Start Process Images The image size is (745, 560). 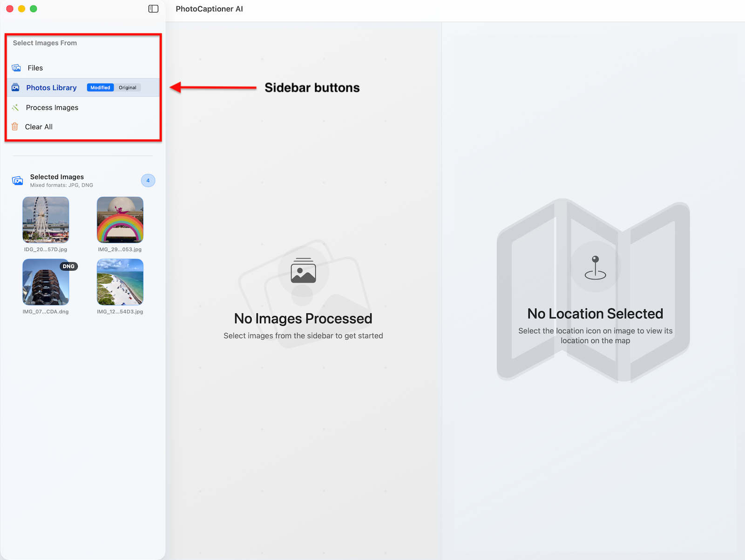pos(84,108)
